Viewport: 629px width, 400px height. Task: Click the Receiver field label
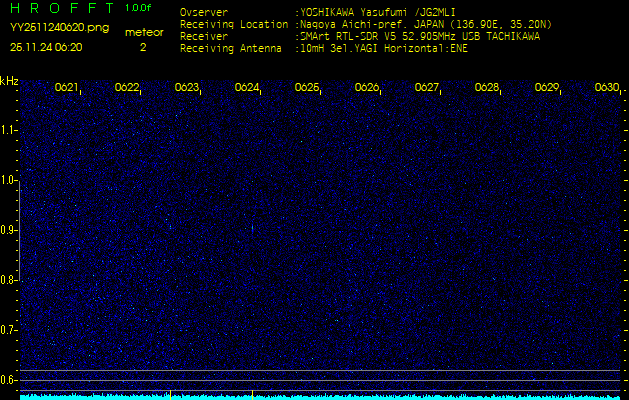(x=204, y=37)
